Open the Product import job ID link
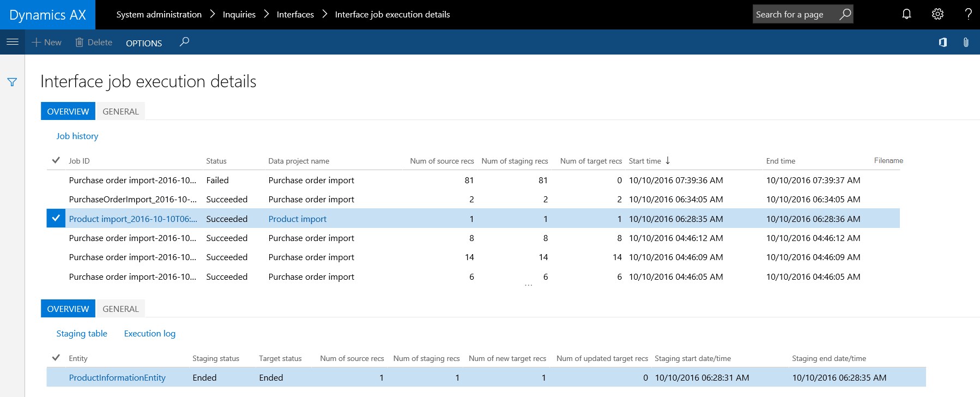The width and height of the screenshot is (980, 397). pyautogui.click(x=133, y=219)
